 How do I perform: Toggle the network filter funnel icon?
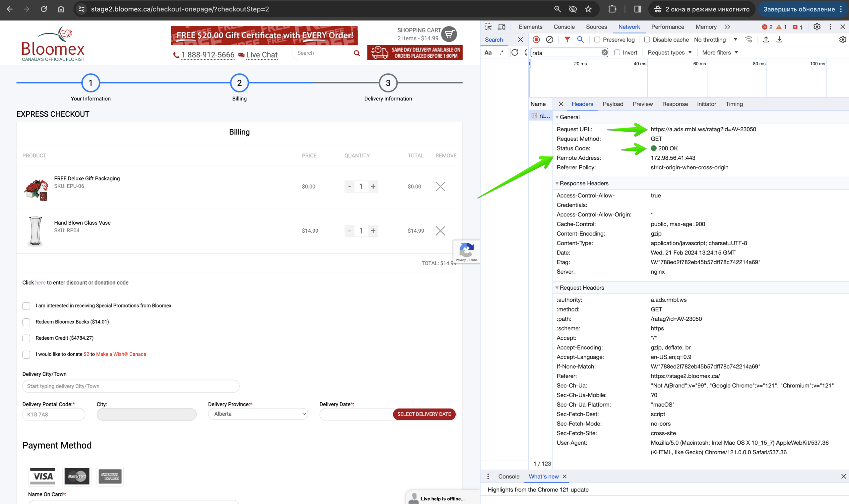click(x=567, y=40)
